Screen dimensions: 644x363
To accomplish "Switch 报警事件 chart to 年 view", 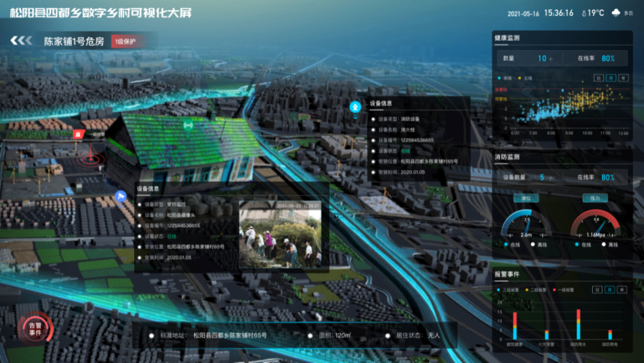I will coord(622,290).
